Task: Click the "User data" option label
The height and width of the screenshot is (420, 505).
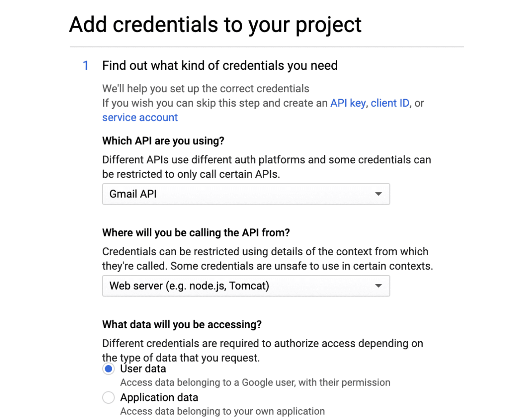Action: [x=143, y=369]
